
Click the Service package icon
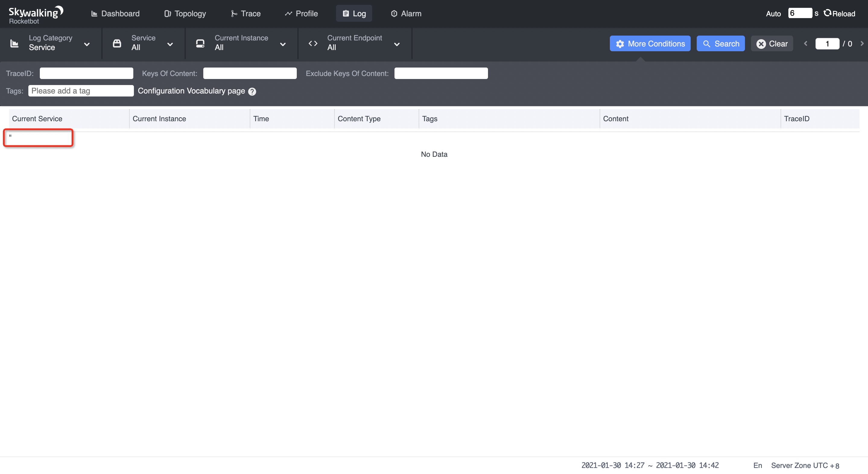coord(117,43)
